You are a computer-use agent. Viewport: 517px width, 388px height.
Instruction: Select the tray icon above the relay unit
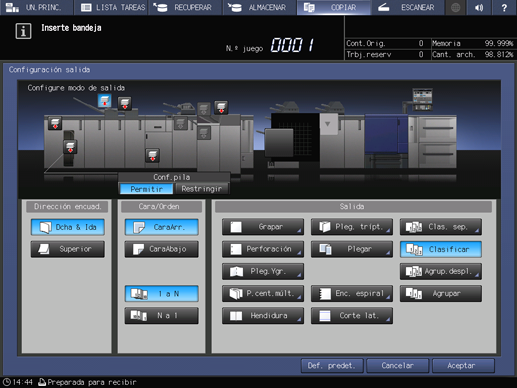[x=221, y=107]
